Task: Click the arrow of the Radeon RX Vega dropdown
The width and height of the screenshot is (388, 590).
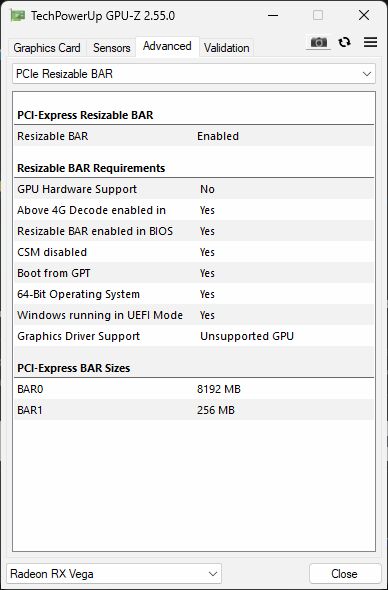Action: (x=213, y=574)
